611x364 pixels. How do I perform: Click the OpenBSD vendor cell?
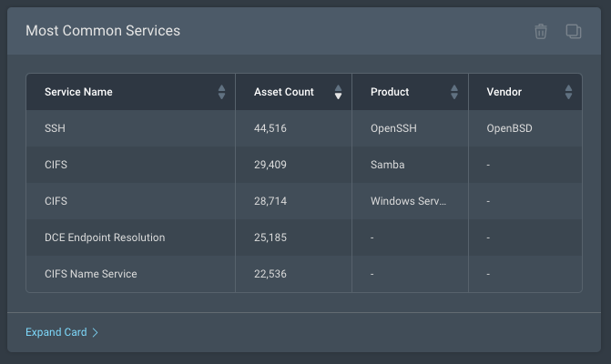coord(509,128)
